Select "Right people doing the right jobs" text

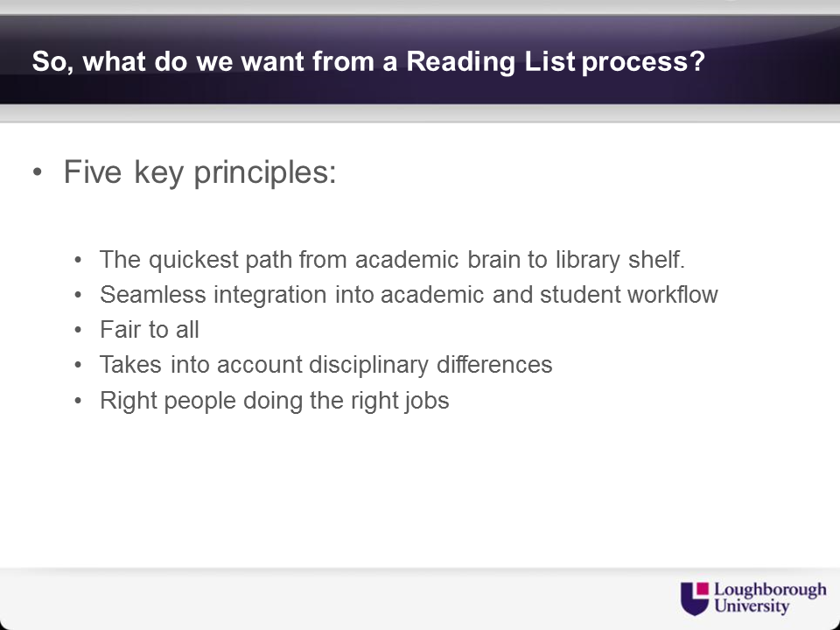pyautogui.click(x=274, y=401)
